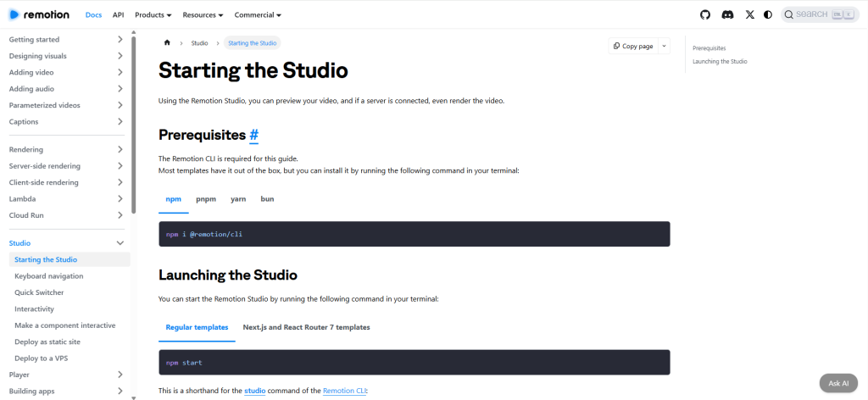Viewport: 868px width, 400px height.
Task: Jump to Launching the Studio in contents
Action: (720, 61)
